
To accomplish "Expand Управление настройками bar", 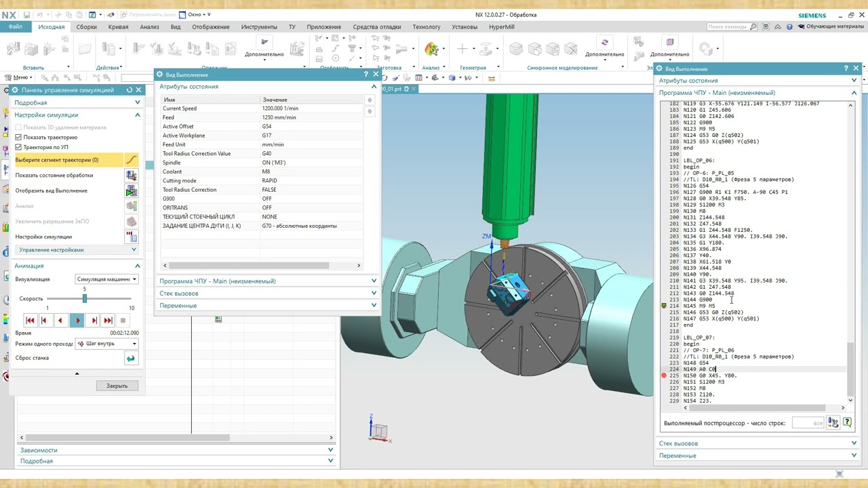I will [77, 250].
